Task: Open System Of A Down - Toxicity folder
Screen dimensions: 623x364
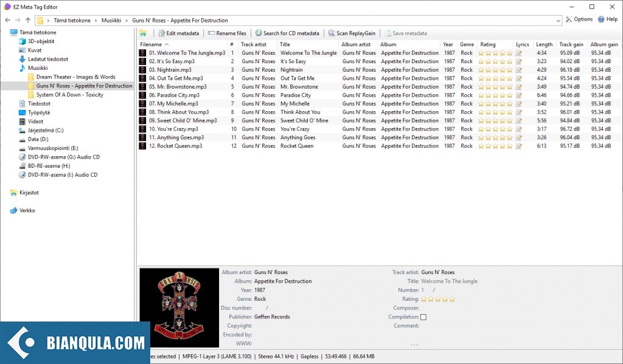Action: click(69, 95)
